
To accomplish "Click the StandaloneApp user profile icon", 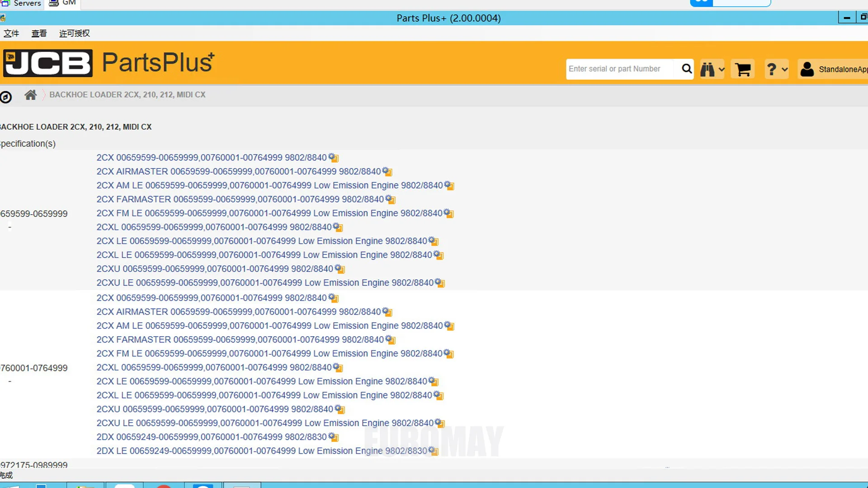I will [807, 69].
